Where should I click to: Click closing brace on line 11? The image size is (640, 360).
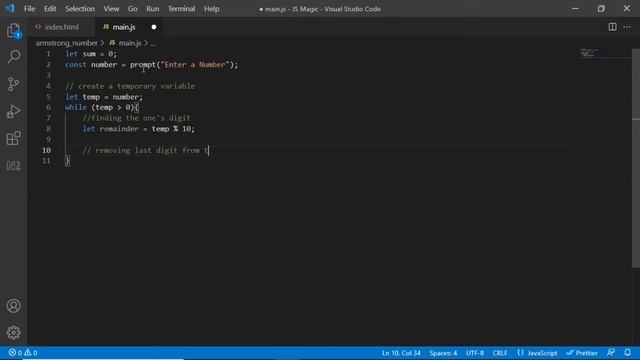(x=67, y=161)
